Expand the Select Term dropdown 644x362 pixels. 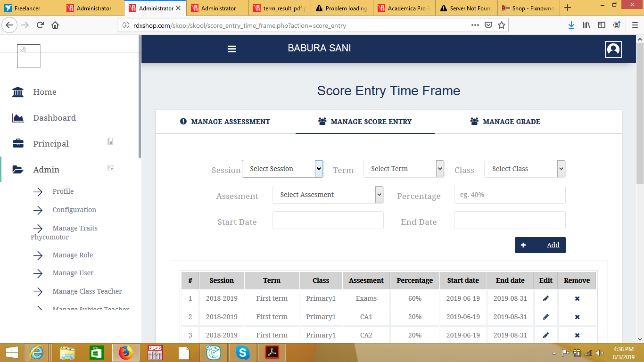[403, 169]
